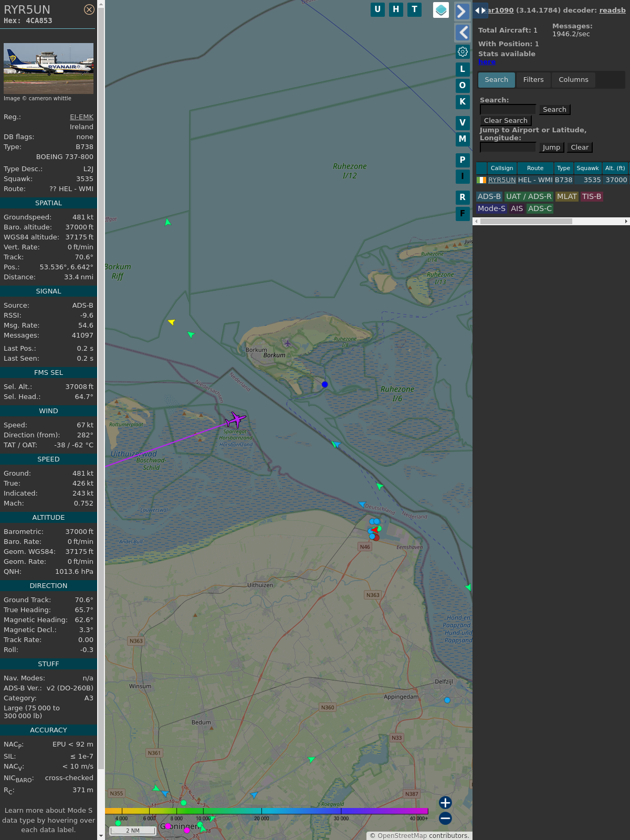Click the small aircraft icon on Borkum airfield
The image size is (630, 840).
click(287, 343)
